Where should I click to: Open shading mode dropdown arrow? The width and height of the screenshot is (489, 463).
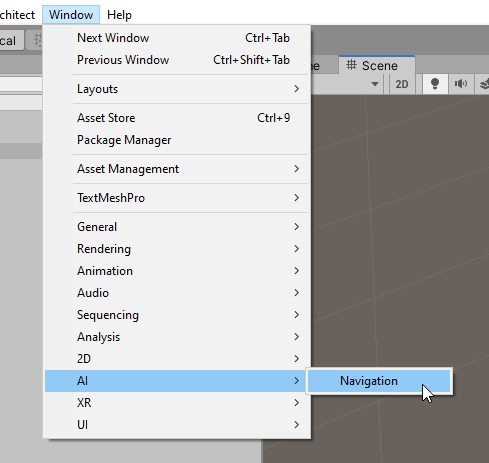point(375,84)
